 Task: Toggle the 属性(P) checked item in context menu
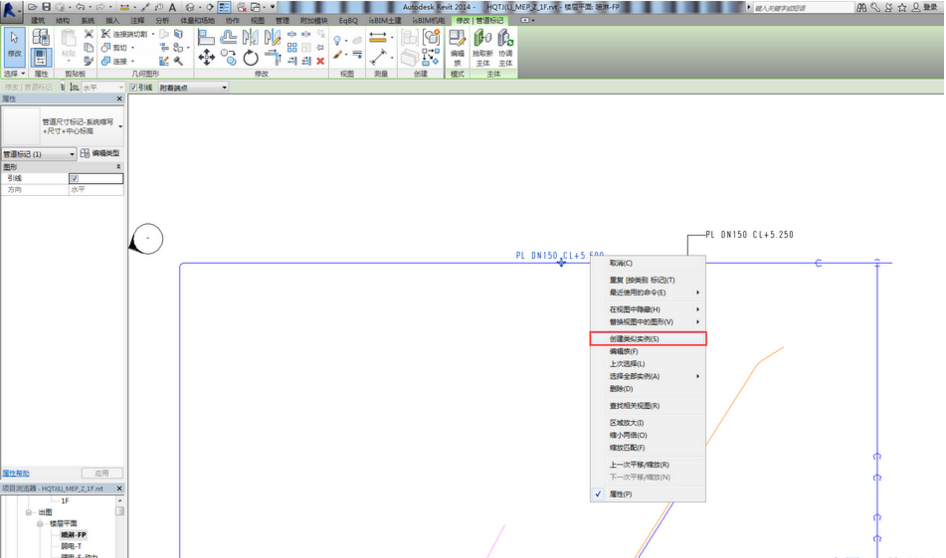click(x=620, y=494)
